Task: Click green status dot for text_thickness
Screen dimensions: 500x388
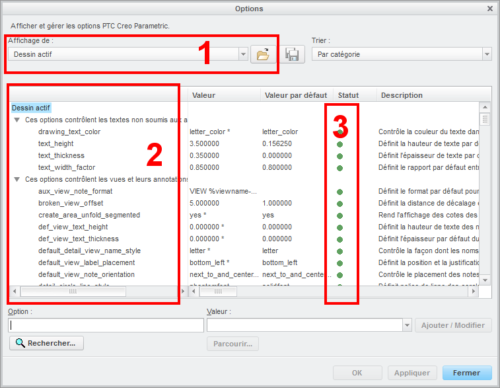Action: (x=340, y=156)
